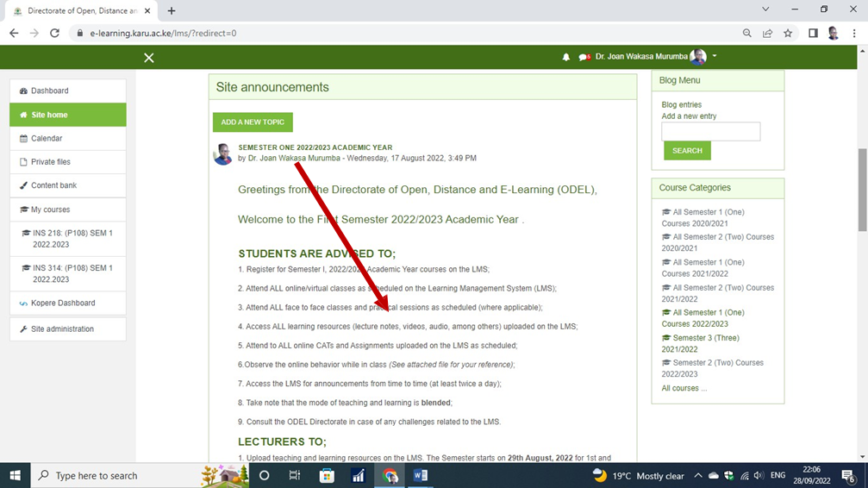Click browser back arrow
The image size is (868, 488).
pyautogui.click(x=14, y=34)
